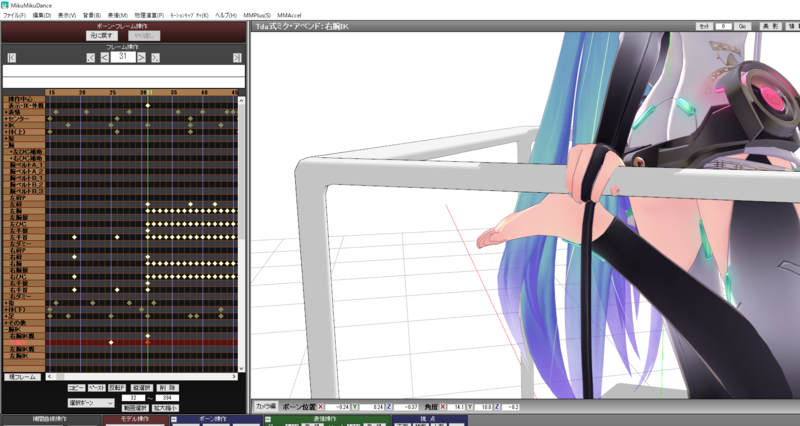Click the range start field showing 32
Image resolution: width=800 pixels, height=426 pixels.
(134, 398)
